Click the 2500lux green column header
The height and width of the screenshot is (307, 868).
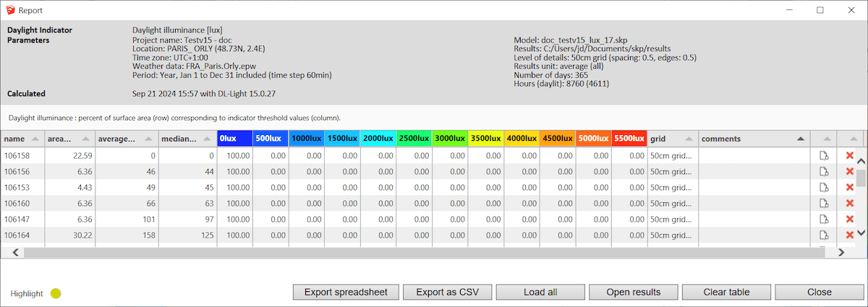point(414,138)
